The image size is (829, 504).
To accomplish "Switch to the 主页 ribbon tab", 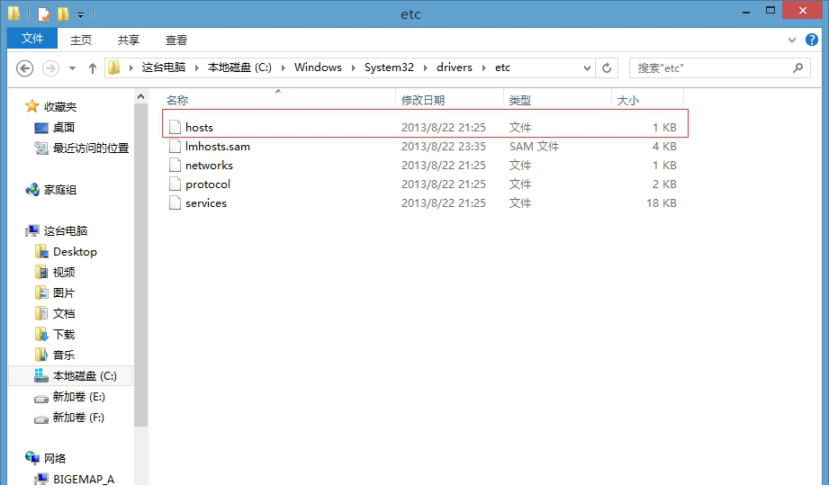I will point(81,40).
